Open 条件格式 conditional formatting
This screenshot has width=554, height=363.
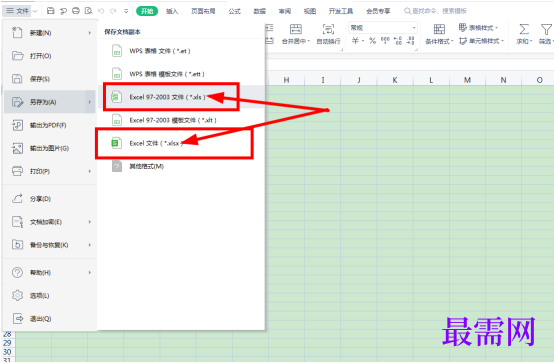click(439, 34)
